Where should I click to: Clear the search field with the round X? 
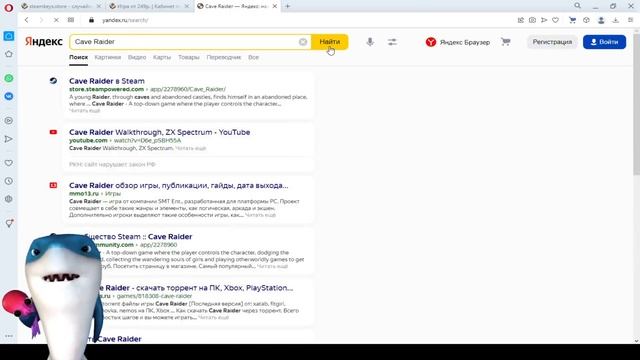(x=303, y=42)
